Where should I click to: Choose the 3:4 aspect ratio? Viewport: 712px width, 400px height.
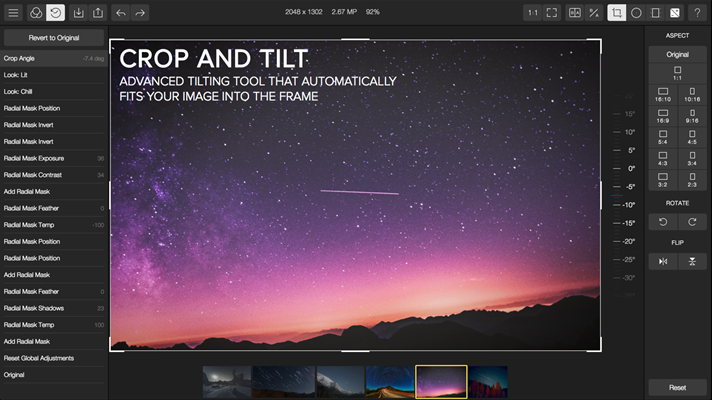692,158
